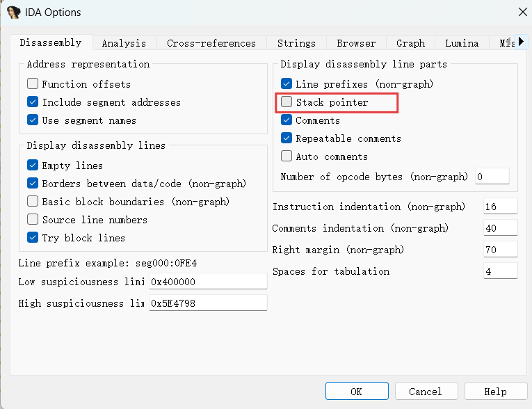Image resolution: width=532 pixels, height=409 pixels.
Task: Close the IDA Options dialog
Action: point(522,12)
